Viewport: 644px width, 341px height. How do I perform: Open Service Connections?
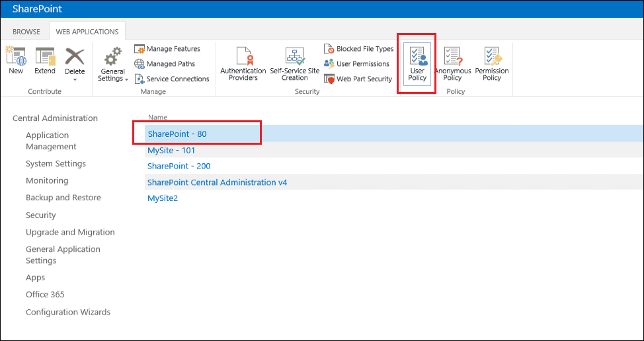pyautogui.click(x=172, y=79)
